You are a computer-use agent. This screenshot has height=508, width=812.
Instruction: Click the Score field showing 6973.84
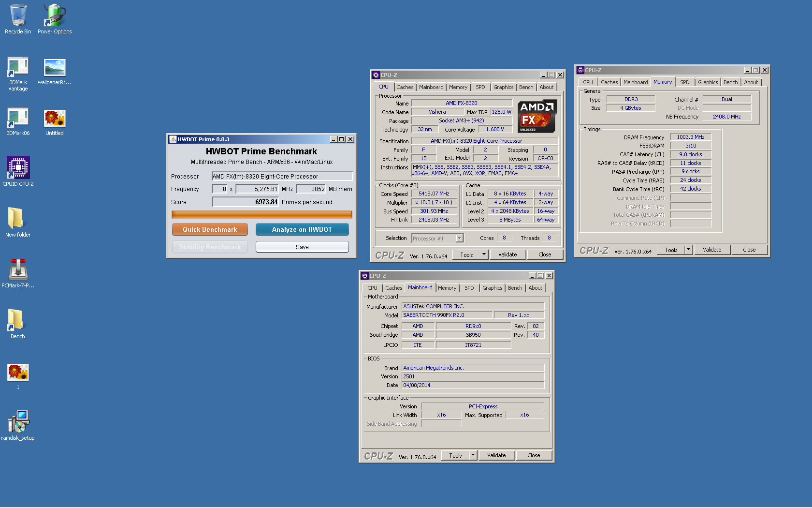245,202
